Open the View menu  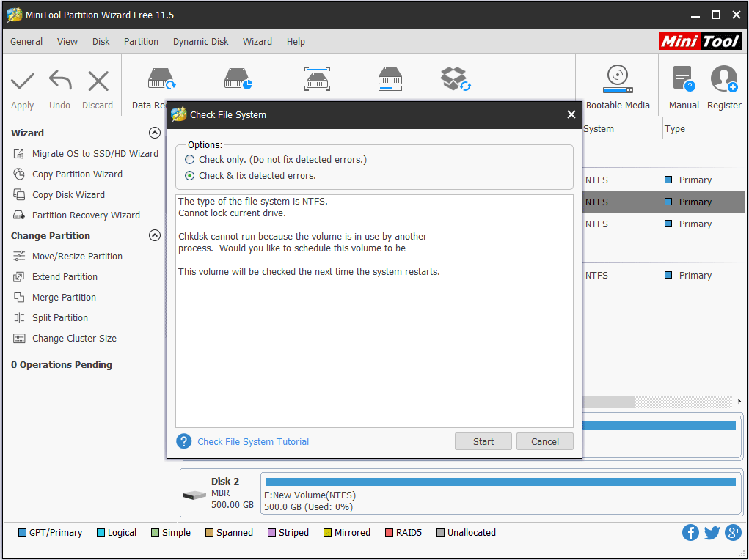[67, 42]
